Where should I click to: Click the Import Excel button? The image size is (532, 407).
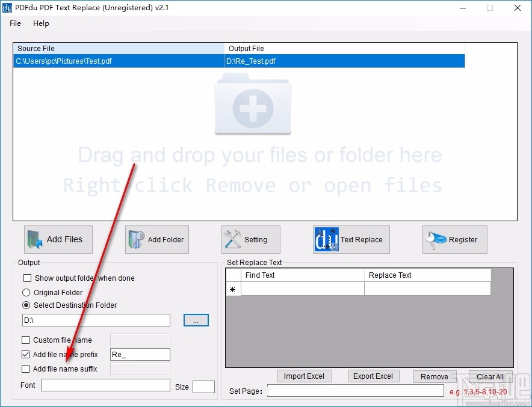pyautogui.click(x=305, y=376)
